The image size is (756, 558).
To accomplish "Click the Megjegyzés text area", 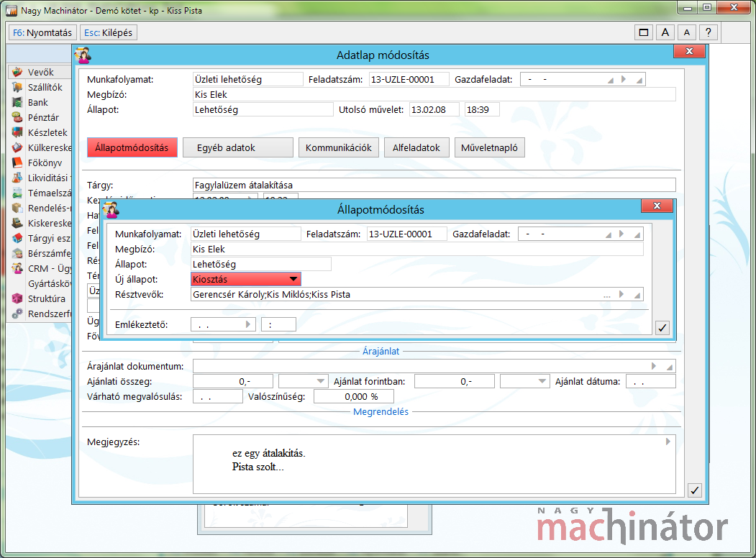I will click(x=434, y=464).
